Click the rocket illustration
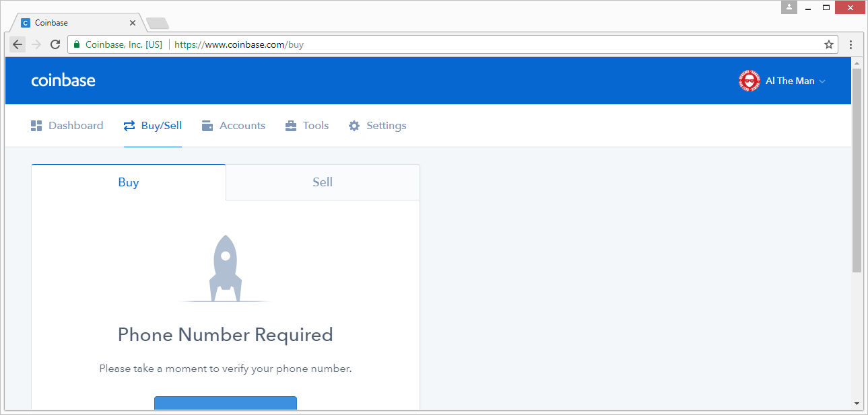 click(226, 268)
